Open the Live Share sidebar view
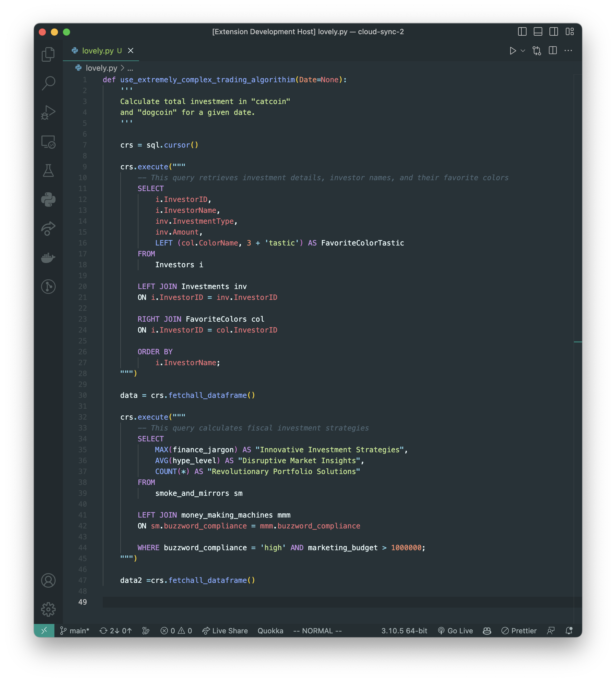This screenshot has width=616, height=682. 48,228
